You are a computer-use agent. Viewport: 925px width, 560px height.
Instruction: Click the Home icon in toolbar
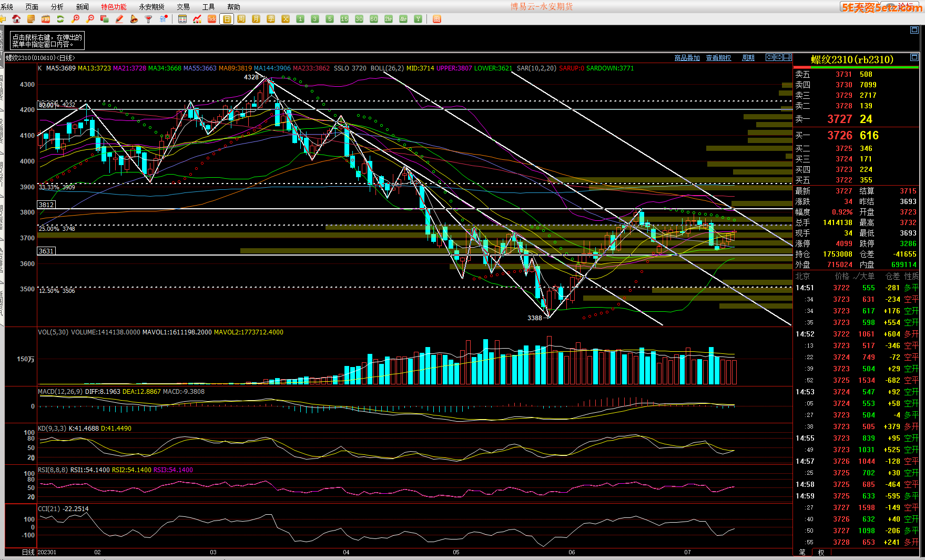click(x=16, y=19)
